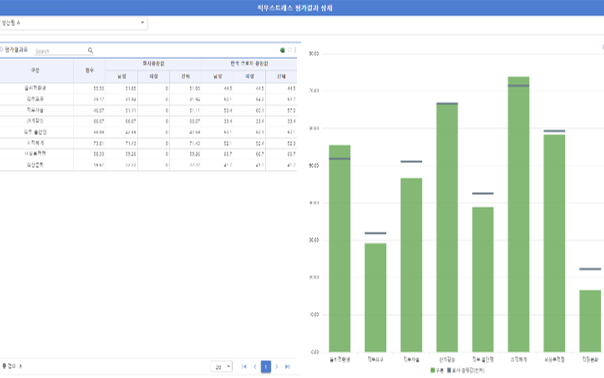This screenshot has height=378, width=604.
Task: Click the 직무자율 green bar in the chart
Action: pos(411,265)
